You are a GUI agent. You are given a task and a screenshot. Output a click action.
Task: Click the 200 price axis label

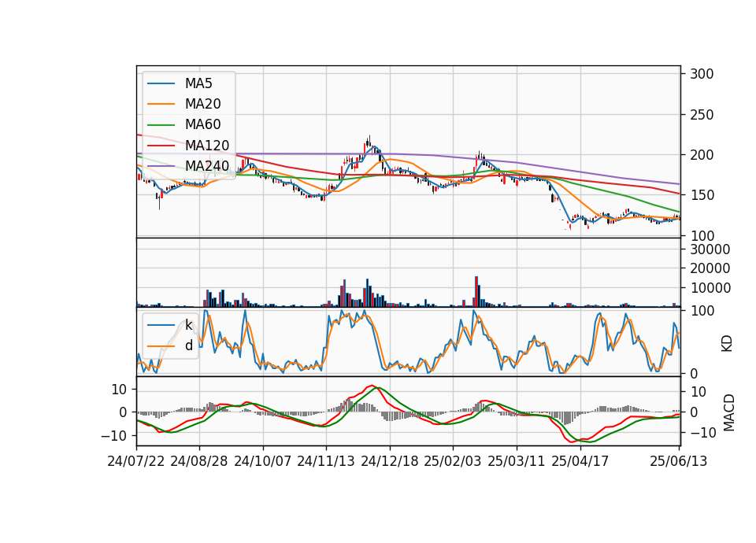pyautogui.click(x=702, y=155)
